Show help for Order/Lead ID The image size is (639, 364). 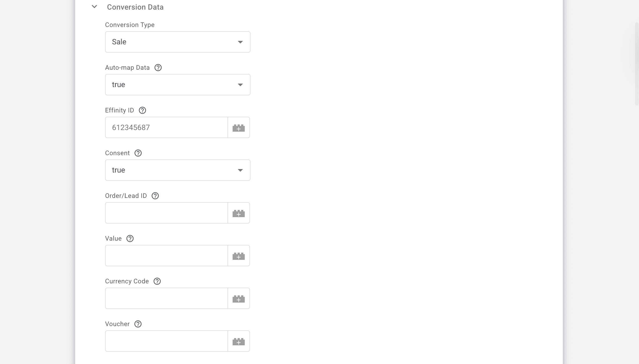(155, 196)
